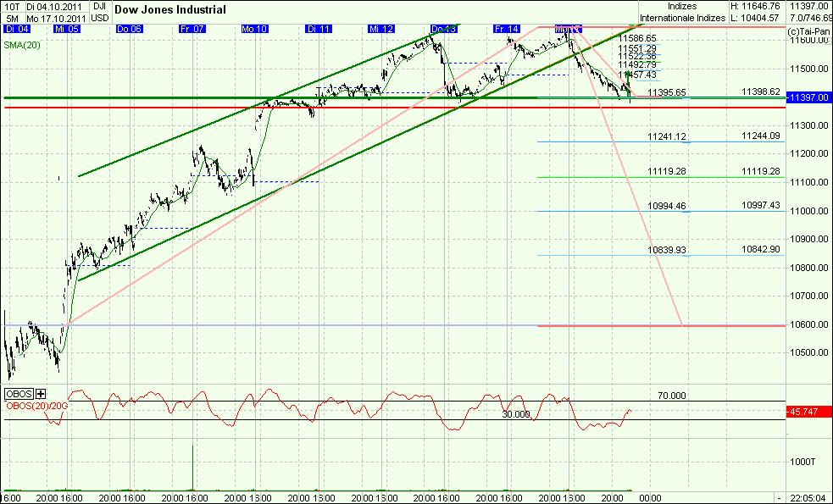833x504 pixels.
Task: Click the plus icon next to OBOS
Action: [42, 394]
